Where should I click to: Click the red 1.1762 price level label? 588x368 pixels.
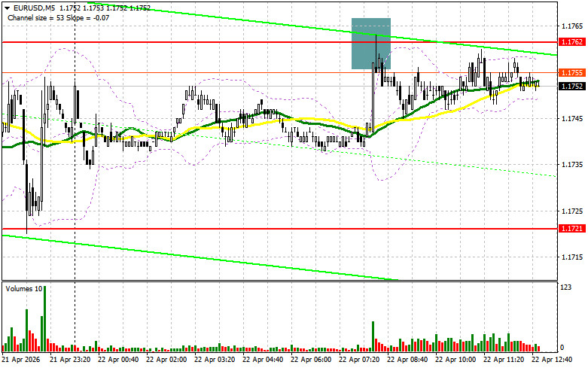(572, 42)
